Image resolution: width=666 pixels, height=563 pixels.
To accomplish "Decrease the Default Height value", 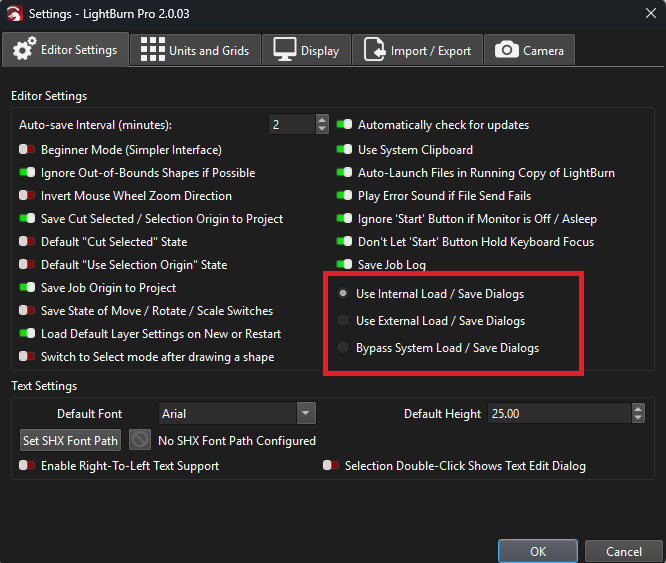I will pos(638,418).
